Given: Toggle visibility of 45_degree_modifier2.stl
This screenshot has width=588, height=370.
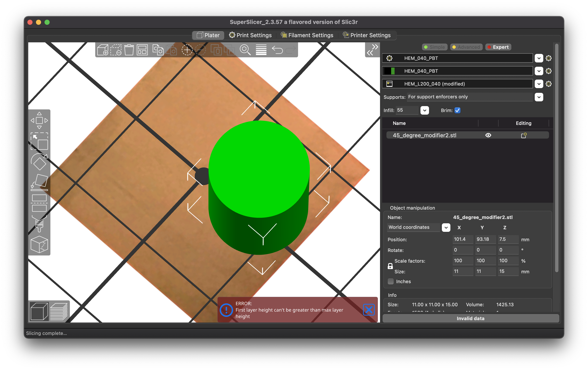Looking at the screenshot, I should (488, 135).
